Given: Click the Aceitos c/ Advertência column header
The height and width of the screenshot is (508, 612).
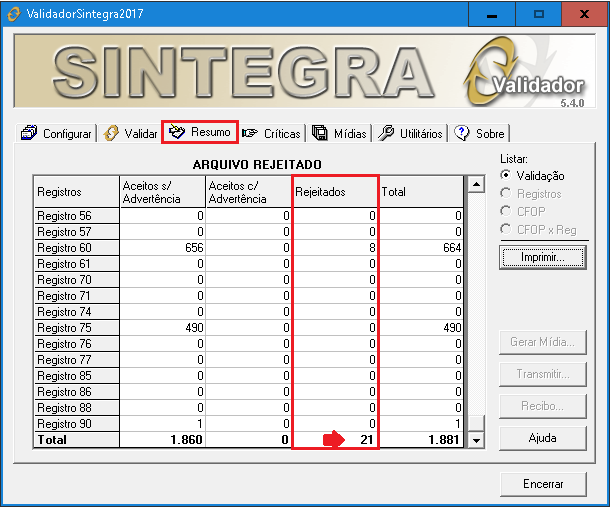Looking at the screenshot, I should point(248,192).
